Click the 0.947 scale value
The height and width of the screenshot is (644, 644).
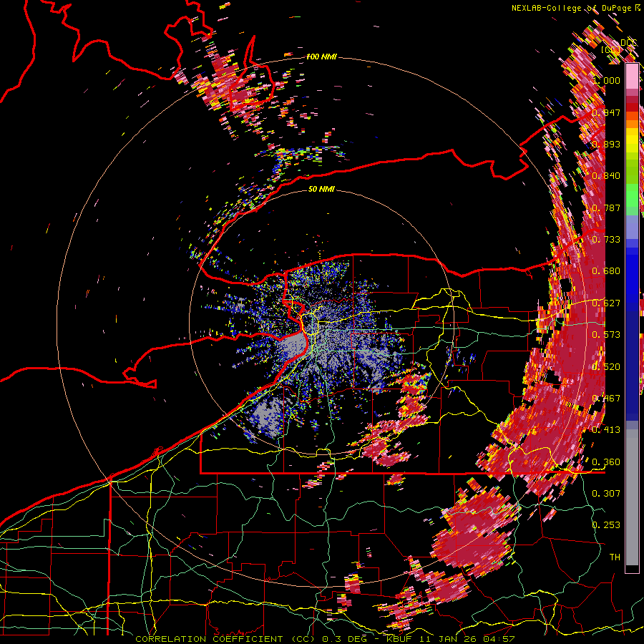[606, 112]
